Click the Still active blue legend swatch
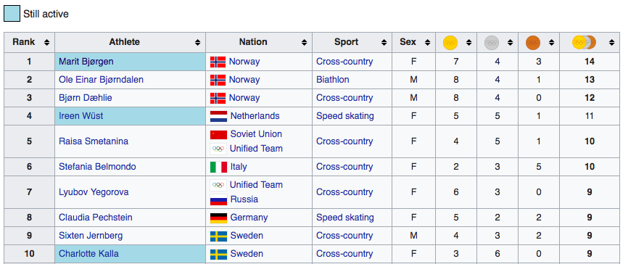This screenshot has width=644, height=264. point(12,14)
